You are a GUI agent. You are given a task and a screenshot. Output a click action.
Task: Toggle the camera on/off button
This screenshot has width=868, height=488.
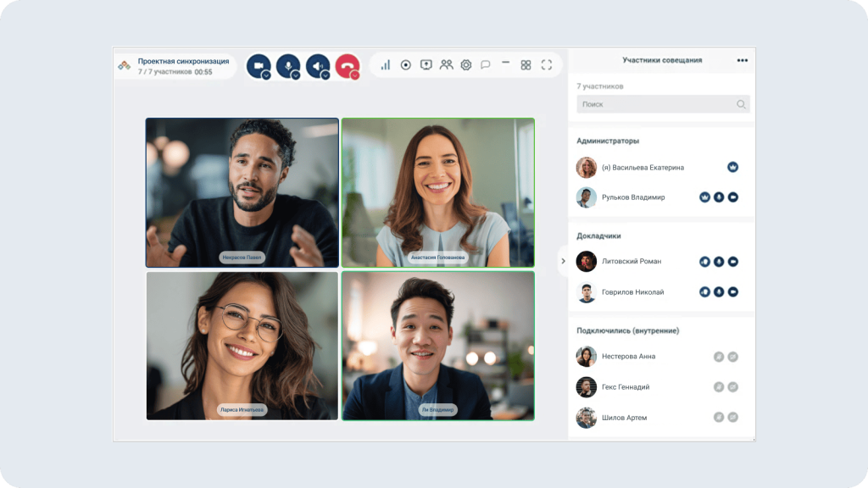point(257,64)
